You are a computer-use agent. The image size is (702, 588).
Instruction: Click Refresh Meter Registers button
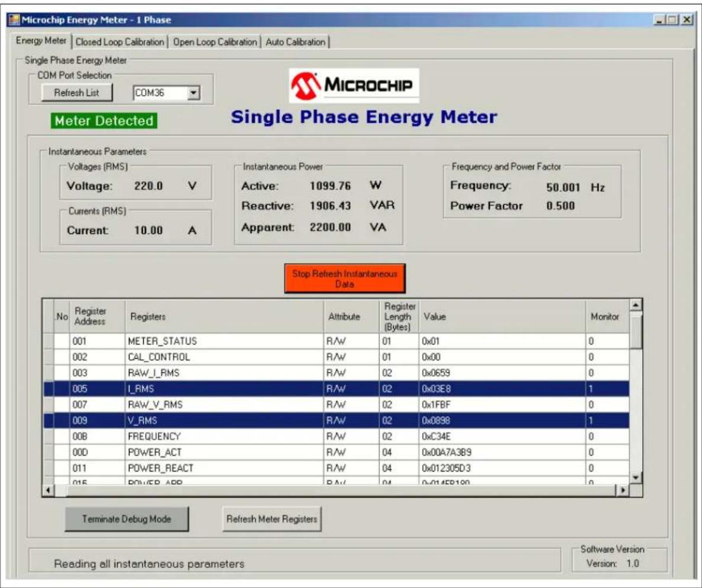click(x=272, y=519)
